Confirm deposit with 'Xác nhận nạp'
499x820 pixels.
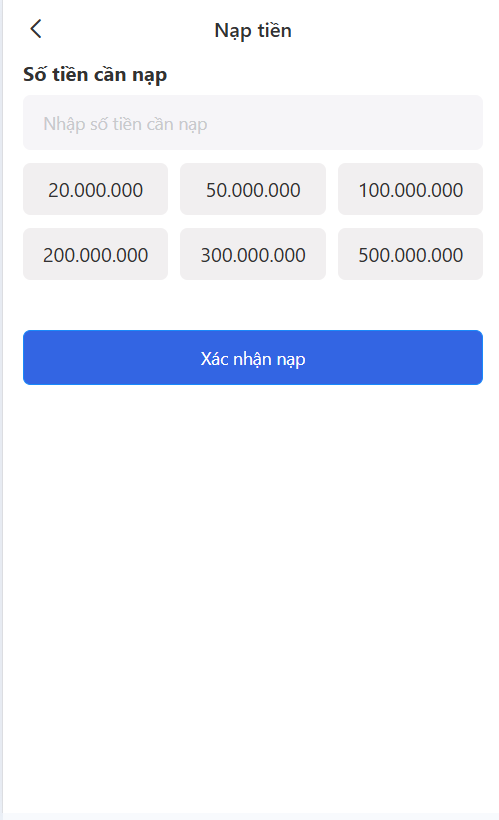[253, 358]
